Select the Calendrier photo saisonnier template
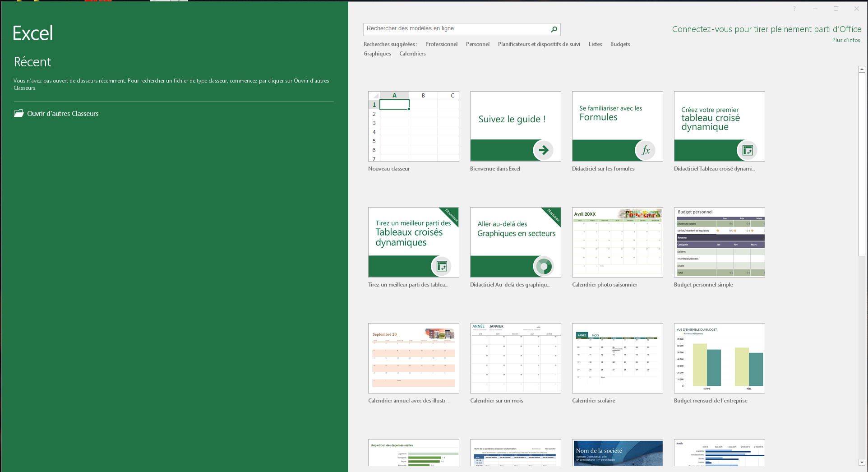The width and height of the screenshot is (868, 472). [x=617, y=242]
